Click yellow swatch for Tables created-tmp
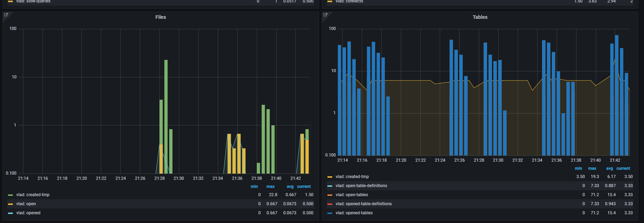This screenshot has height=223, width=644. click(x=330, y=177)
